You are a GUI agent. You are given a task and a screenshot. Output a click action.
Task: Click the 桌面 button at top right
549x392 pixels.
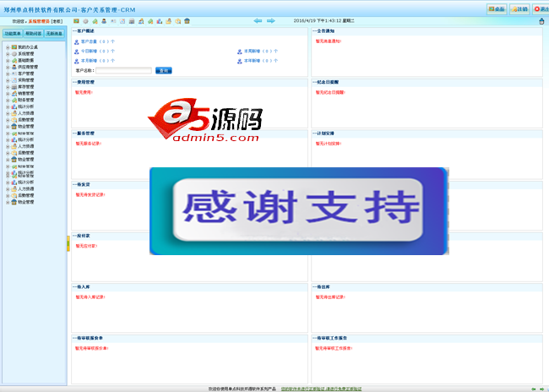tap(497, 9)
